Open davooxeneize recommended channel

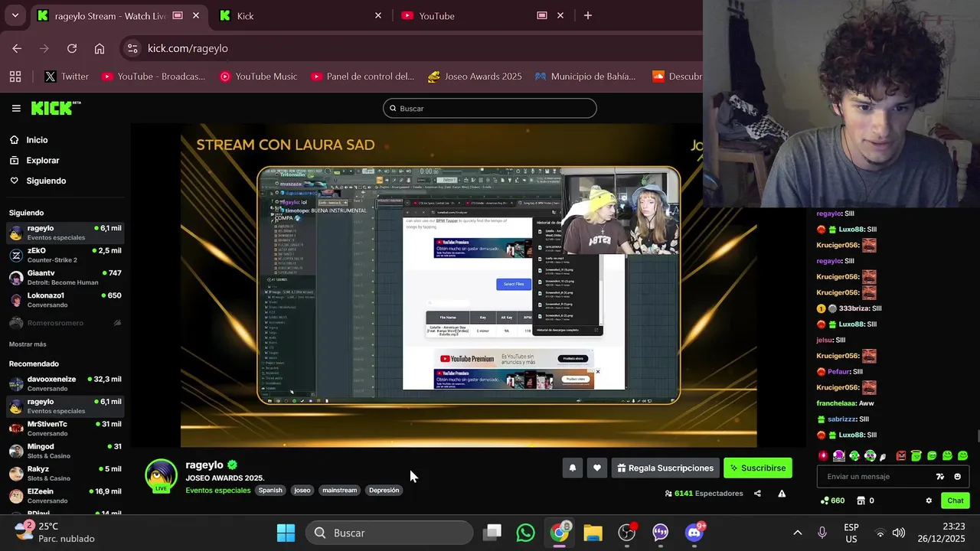pyautogui.click(x=65, y=383)
